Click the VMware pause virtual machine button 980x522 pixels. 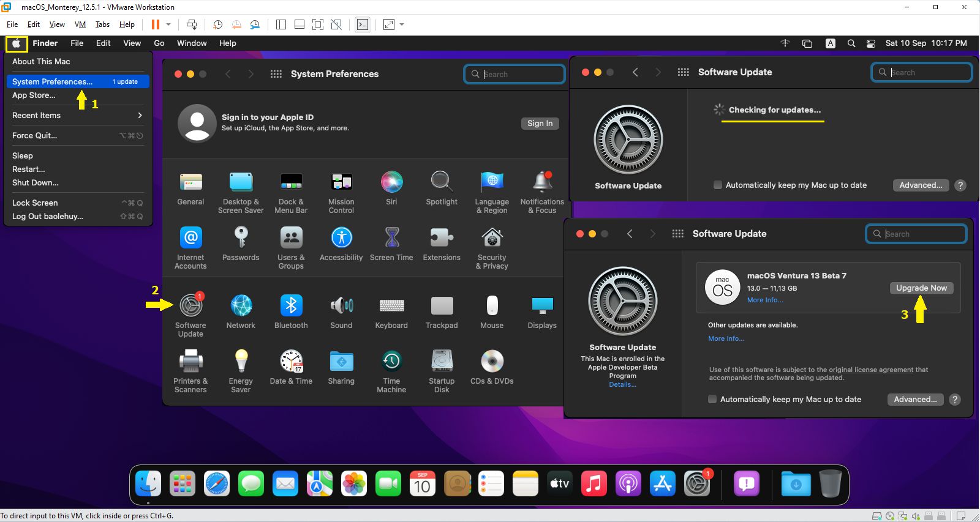[x=155, y=24]
